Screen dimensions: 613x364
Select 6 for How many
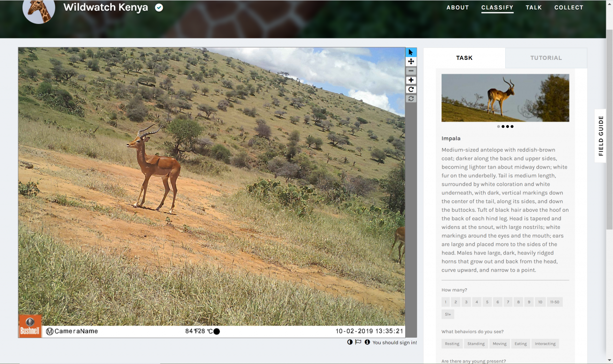point(498,302)
